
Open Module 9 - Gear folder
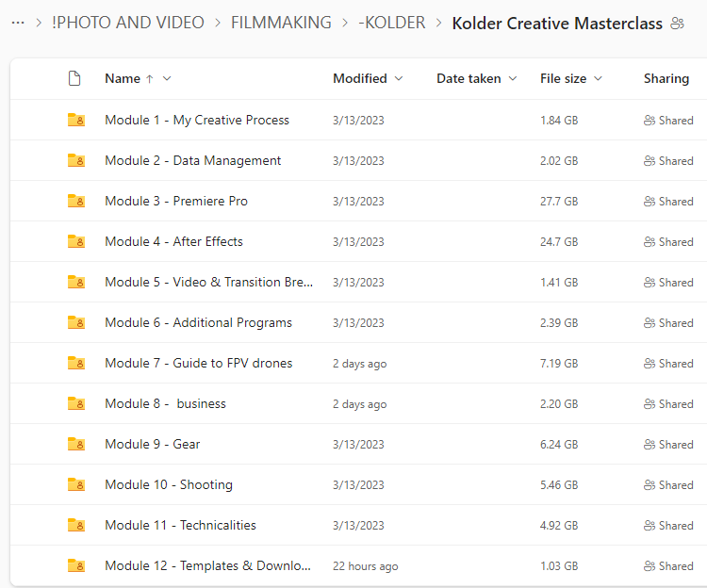[153, 444]
